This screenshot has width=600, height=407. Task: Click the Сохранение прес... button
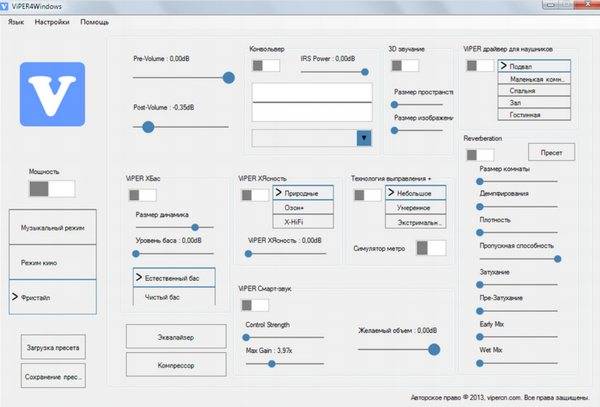(x=53, y=376)
